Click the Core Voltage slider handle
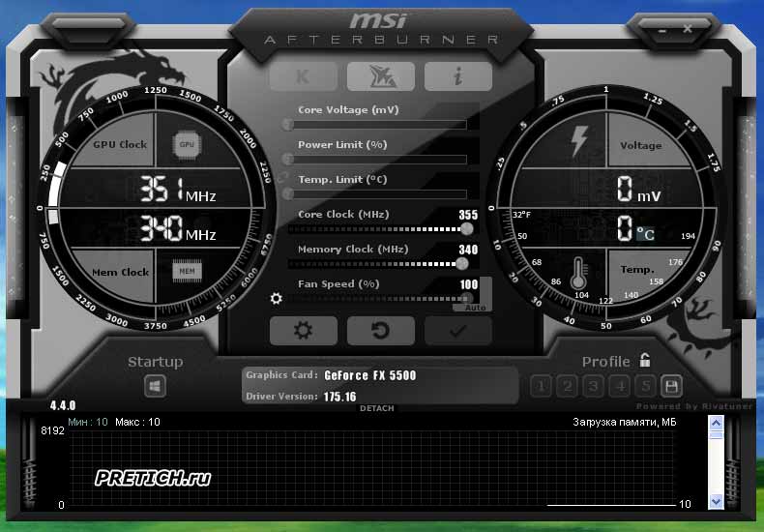764x532 pixels. pos(288,125)
